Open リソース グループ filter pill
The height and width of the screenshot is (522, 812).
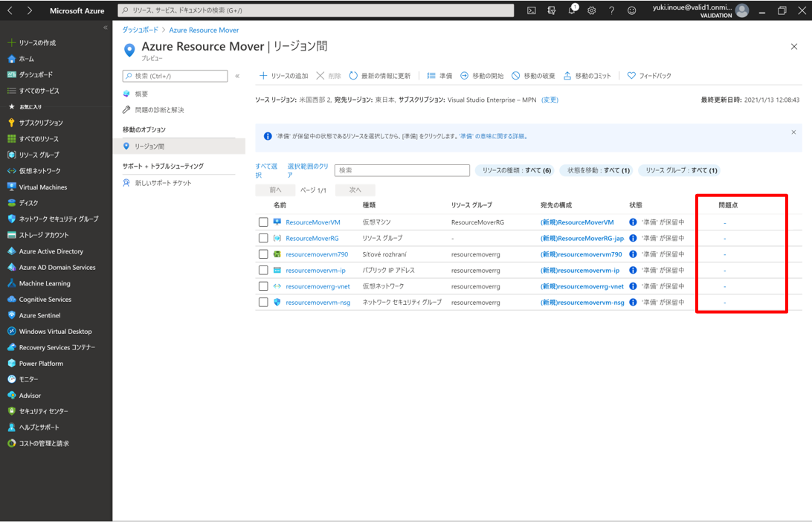click(680, 170)
